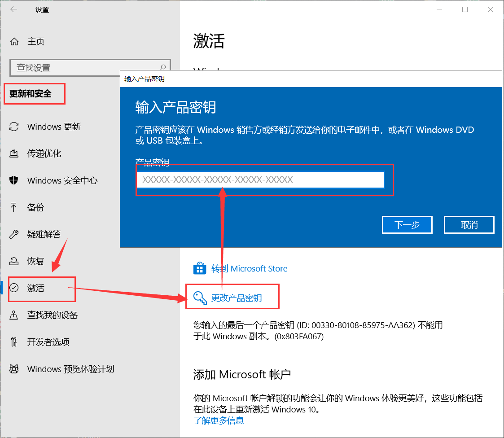Click 取消 to cancel the dialog
Image resolution: width=504 pixels, height=438 pixels.
469,225
